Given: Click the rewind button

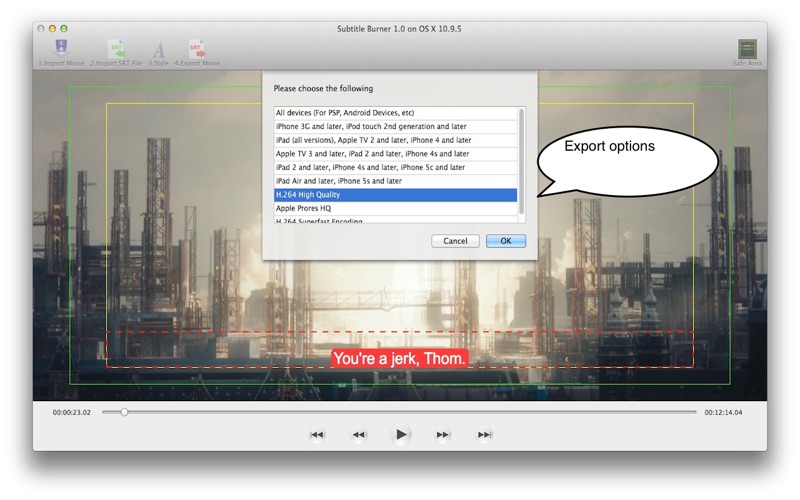Looking at the screenshot, I should coord(359,435).
